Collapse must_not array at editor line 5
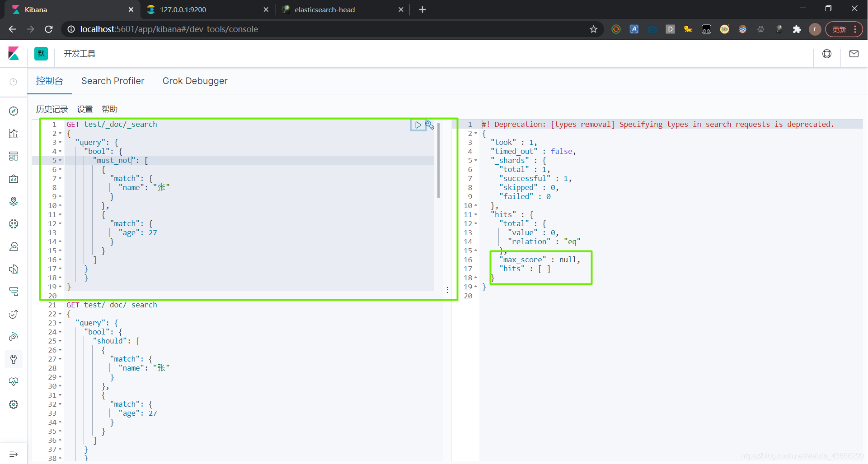 point(60,161)
